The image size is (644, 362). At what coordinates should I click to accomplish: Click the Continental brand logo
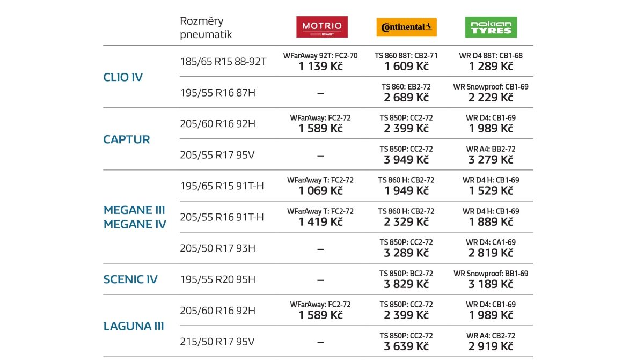406,27
